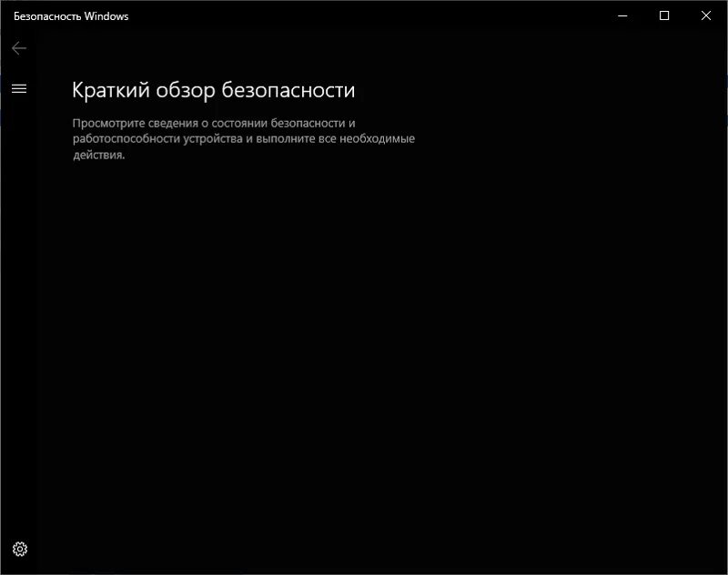The width and height of the screenshot is (728, 575).
Task: Click the description text starting with Просмотрите сведения
Action: 244,139
